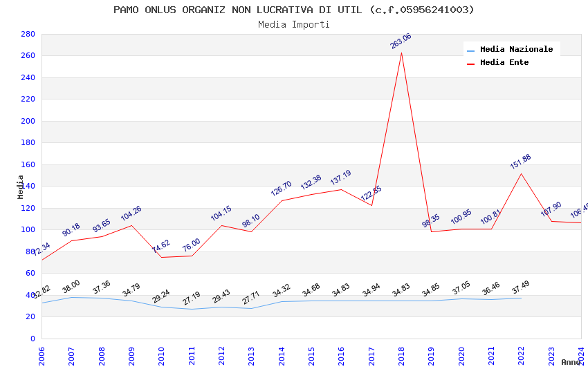Viewport: 588px width, 380px height.
Task: Select the Media Ente legend label
Action: 504,62
